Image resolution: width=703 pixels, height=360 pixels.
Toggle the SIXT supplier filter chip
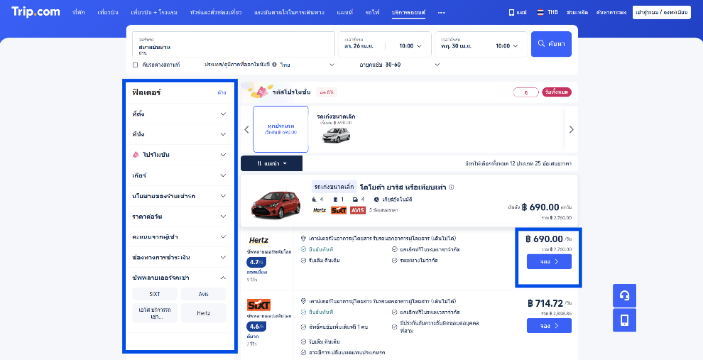(x=155, y=294)
